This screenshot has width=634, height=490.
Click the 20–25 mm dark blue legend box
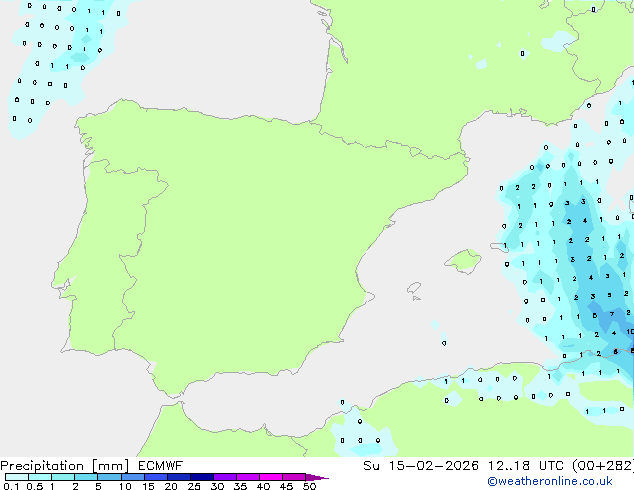pos(178,477)
